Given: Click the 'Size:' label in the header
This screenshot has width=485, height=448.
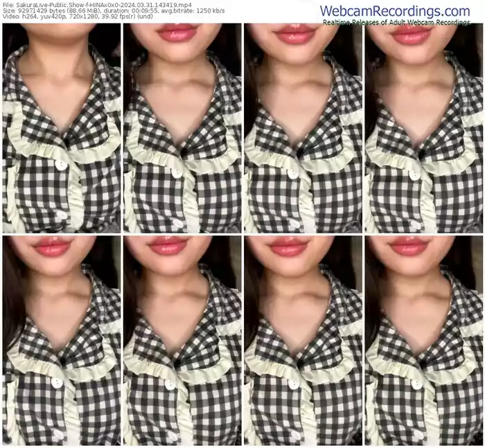Looking at the screenshot, I should pos(9,11).
